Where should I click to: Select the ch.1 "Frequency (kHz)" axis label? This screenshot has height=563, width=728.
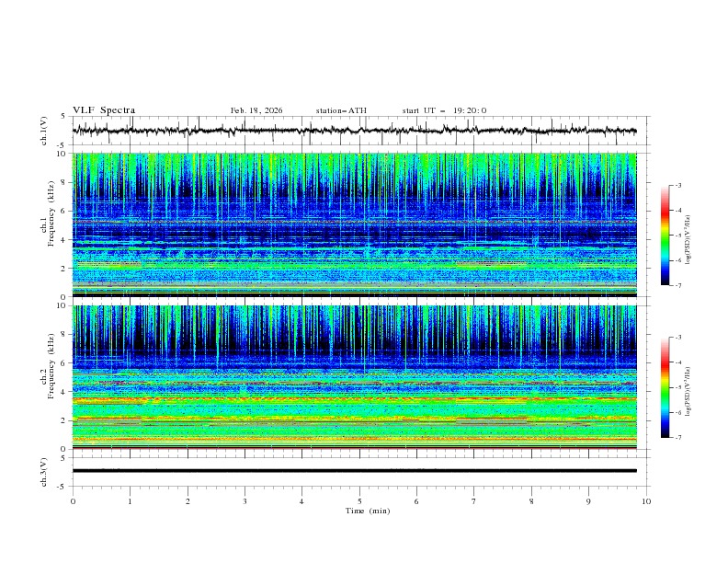click(x=51, y=213)
